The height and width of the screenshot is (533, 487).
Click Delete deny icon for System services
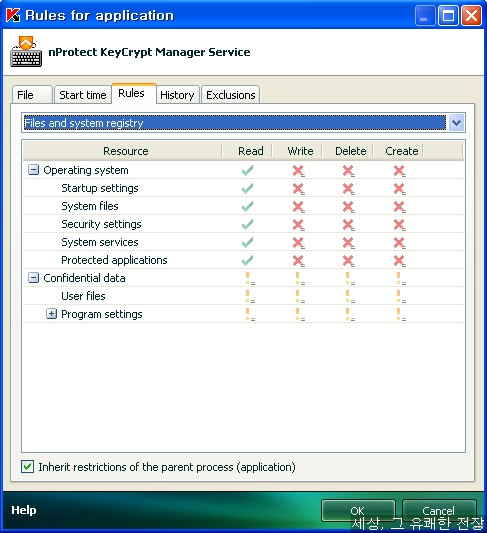349,242
